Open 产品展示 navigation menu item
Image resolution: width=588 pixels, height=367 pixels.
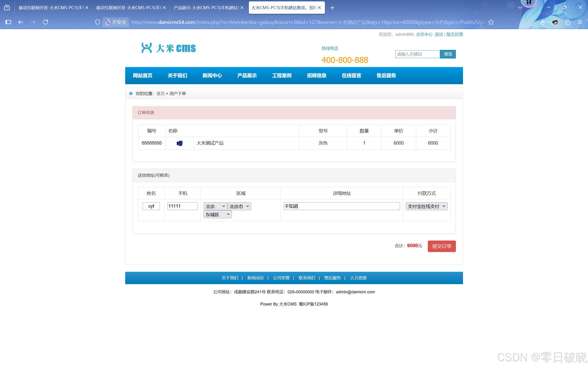coord(247,76)
